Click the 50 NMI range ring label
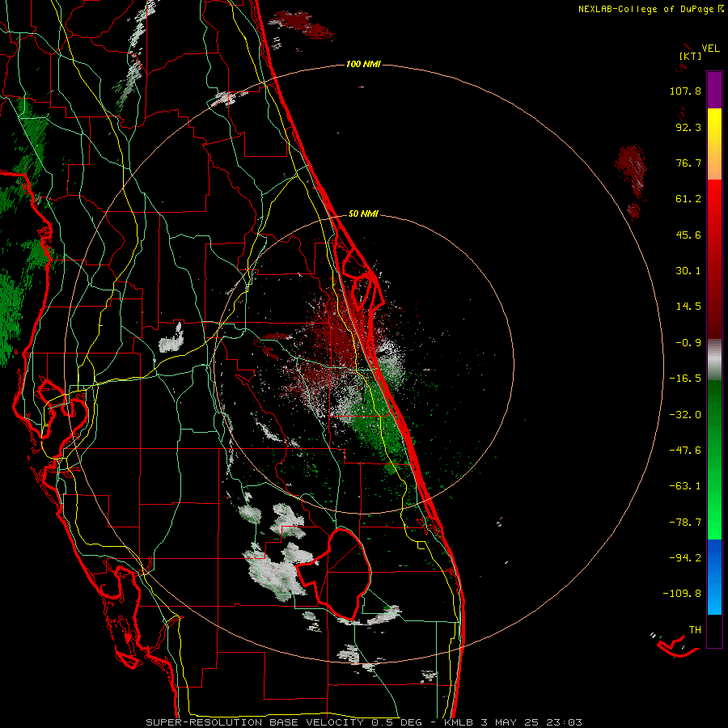Image resolution: width=728 pixels, height=728 pixels. (x=363, y=214)
